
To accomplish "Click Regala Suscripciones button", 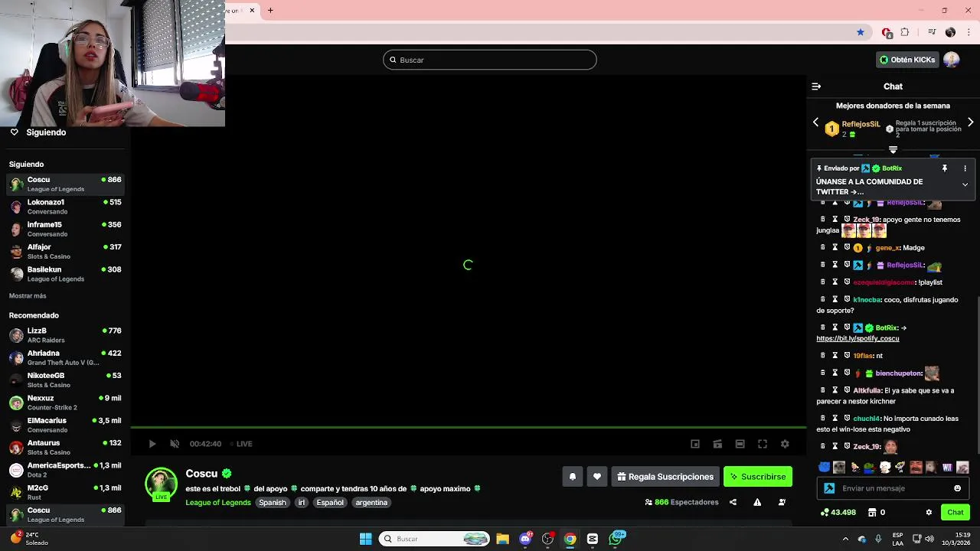I will click(665, 477).
